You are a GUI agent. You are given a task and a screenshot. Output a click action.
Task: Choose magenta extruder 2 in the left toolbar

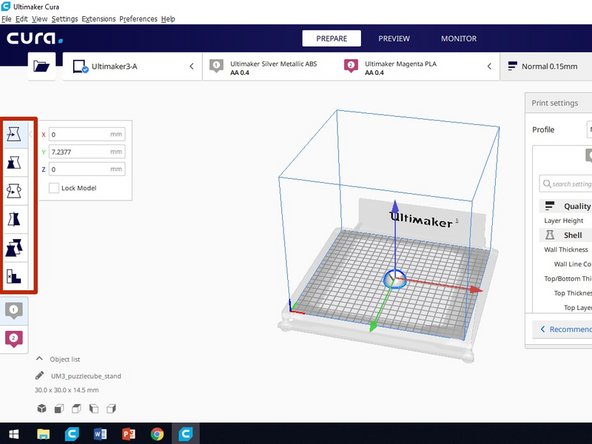pos(14,339)
